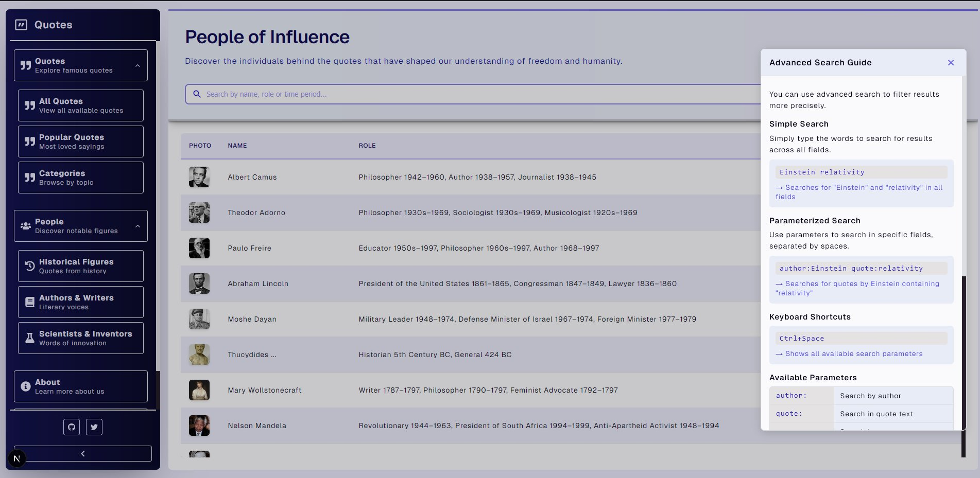Viewport: 980px width, 478px height.
Task: Click the Quotes app logo icon
Action: pyautogui.click(x=21, y=25)
